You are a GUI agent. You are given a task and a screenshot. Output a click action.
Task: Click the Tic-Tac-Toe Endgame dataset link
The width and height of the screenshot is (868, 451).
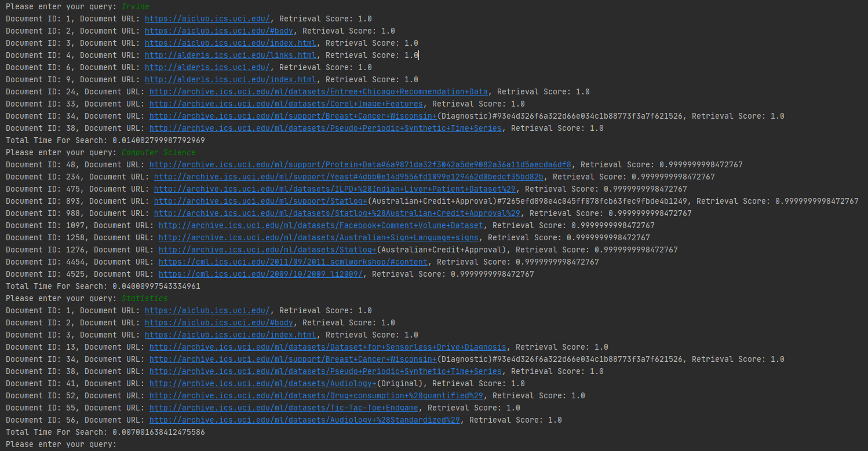pyautogui.click(x=284, y=408)
